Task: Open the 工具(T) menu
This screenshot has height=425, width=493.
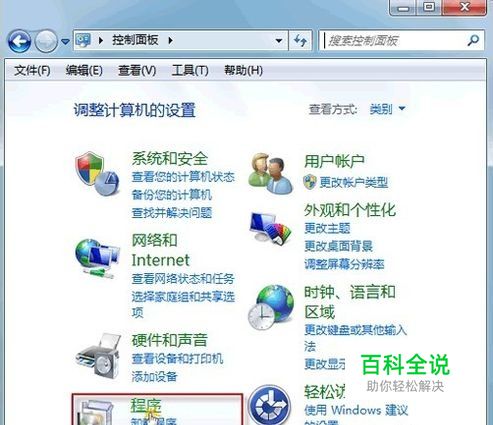Action: point(190,71)
